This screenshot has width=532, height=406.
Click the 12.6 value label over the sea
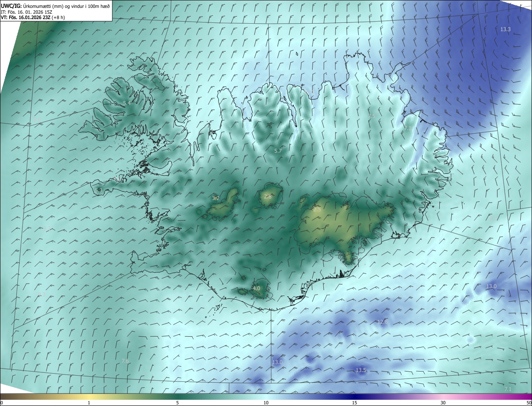pyautogui.click(x=382, y=322)
